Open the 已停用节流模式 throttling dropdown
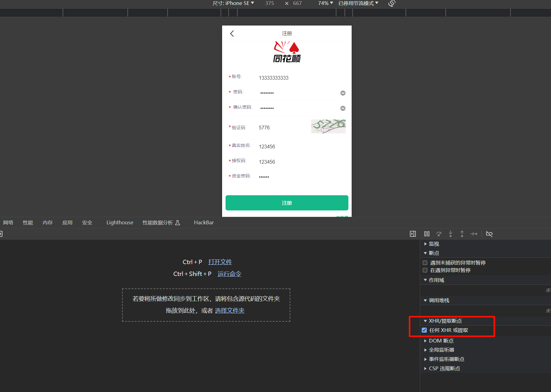Screen dimensions: 551x392 coord(359,3)
